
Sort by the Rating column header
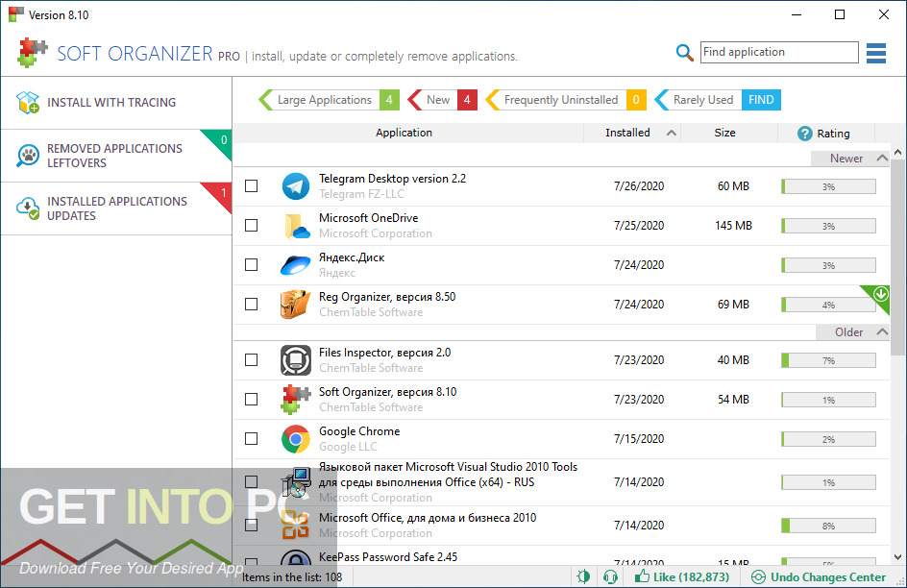(825, 134)
